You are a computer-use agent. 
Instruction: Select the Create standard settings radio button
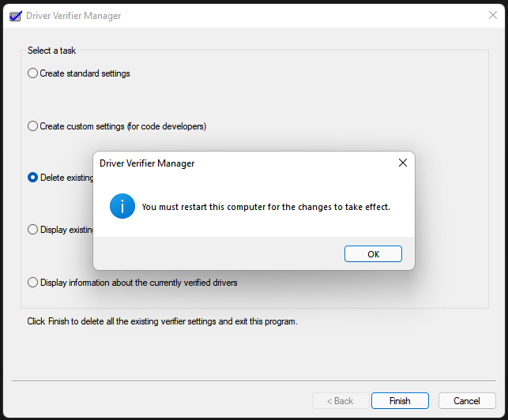32,73
